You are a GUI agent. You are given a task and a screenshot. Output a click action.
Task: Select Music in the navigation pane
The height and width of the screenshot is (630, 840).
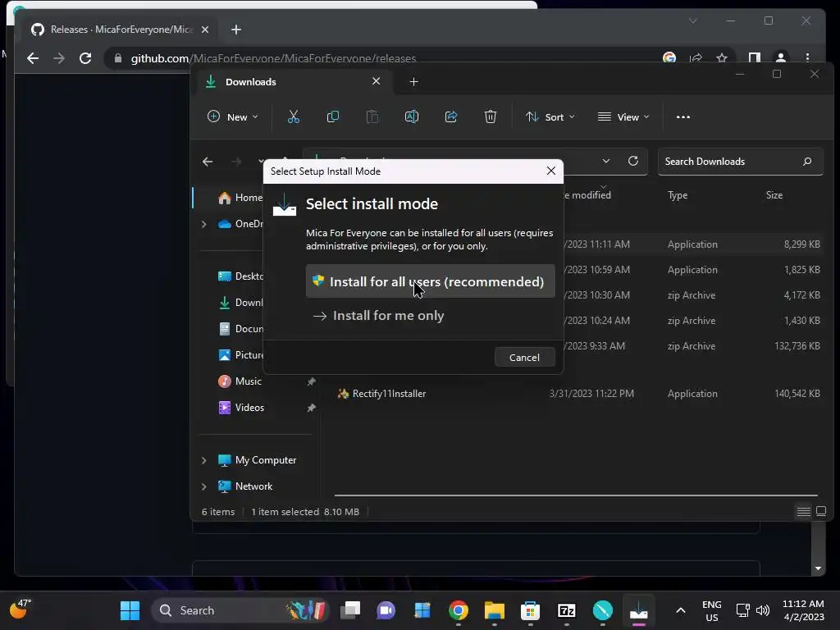[248, 381]
